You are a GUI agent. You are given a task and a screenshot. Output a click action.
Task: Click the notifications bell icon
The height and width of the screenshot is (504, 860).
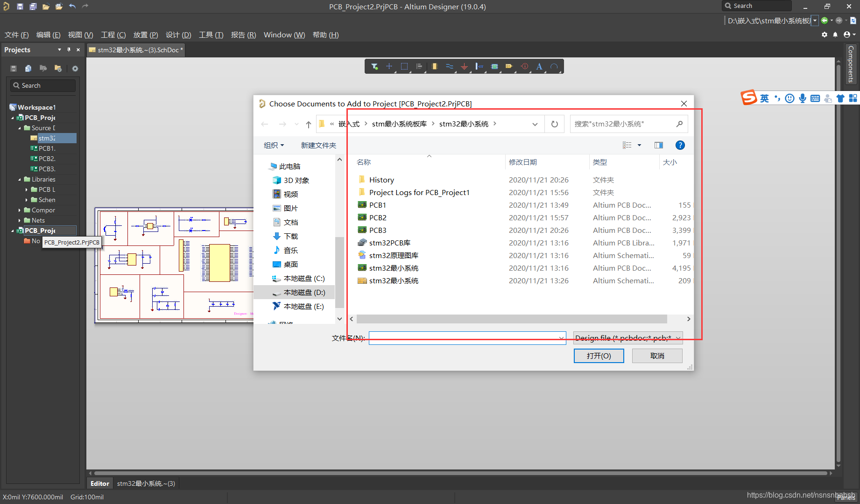(x=835, y=35)
